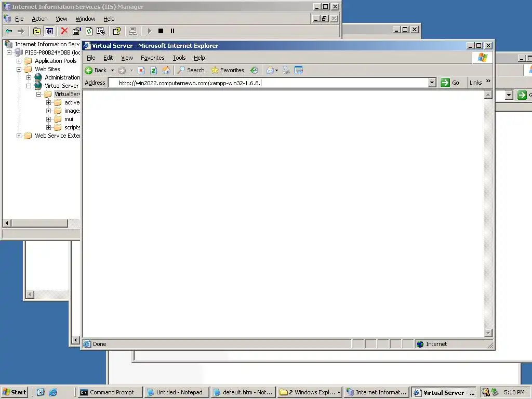Click the IE page scroll up arrow
Image resolution: width=532 pixels, height=399 pixels.
pyautogui.click(x=488, y=95)
